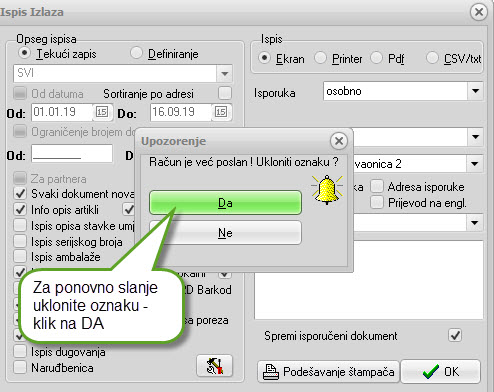Enable Ispis ambalaže checkbox
This screenshot has width=494, height=392.
pos(20,256)
